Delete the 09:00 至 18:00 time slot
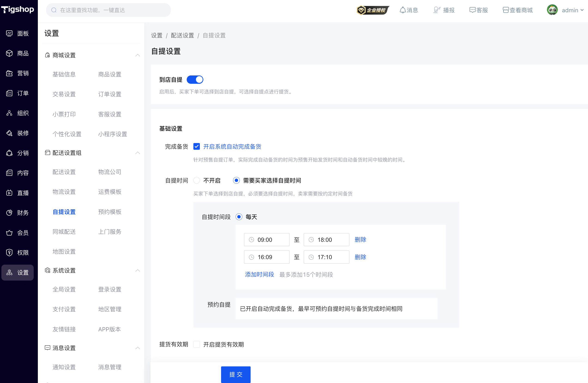The image size is (588, 383). coord(360,239)
